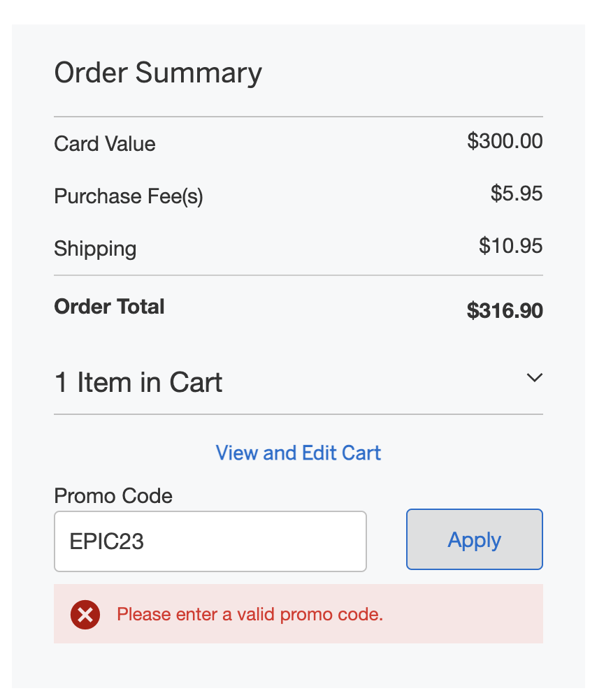
Task: Click the pink error alert banner
Action: coord(454,615)
